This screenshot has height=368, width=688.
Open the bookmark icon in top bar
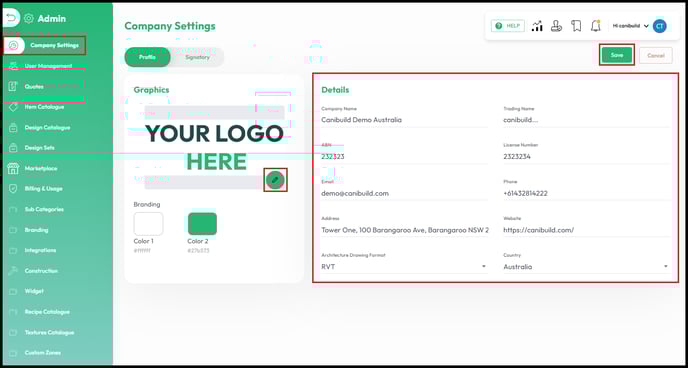[x=576, y=26]
